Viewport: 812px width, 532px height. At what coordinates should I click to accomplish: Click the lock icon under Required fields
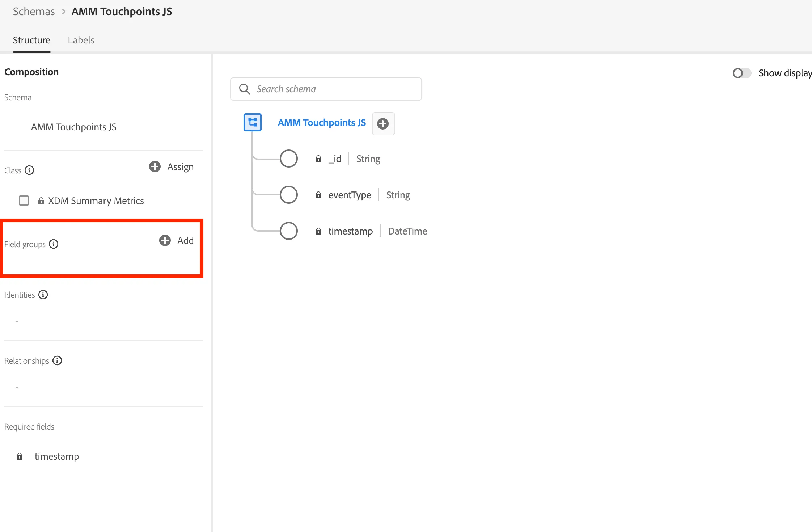tap(20, 456)
